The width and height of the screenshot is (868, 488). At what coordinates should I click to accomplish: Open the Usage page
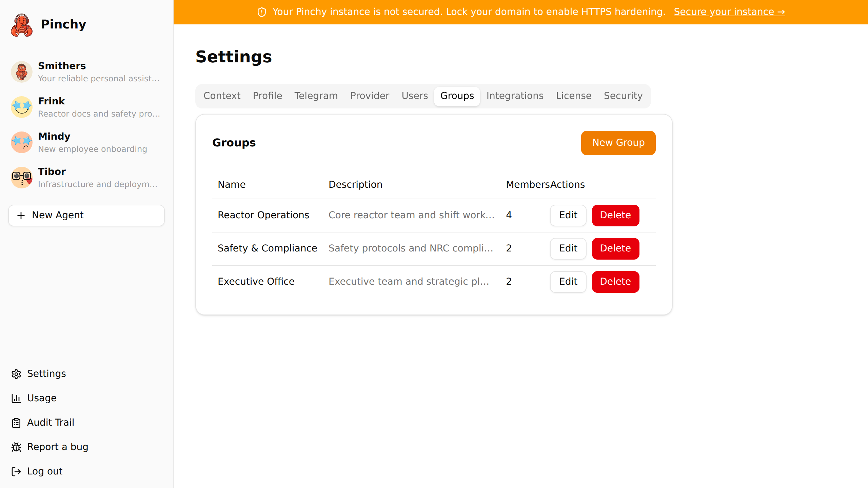click(42, 398)
